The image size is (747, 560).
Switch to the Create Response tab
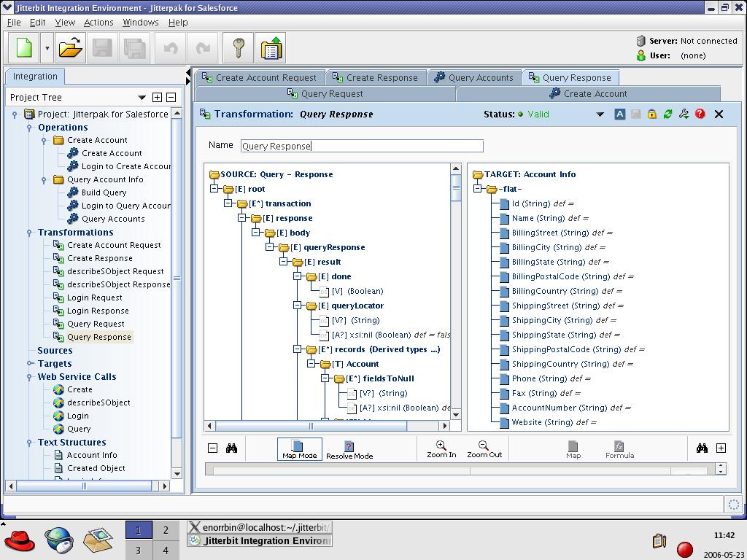point(376,77)
